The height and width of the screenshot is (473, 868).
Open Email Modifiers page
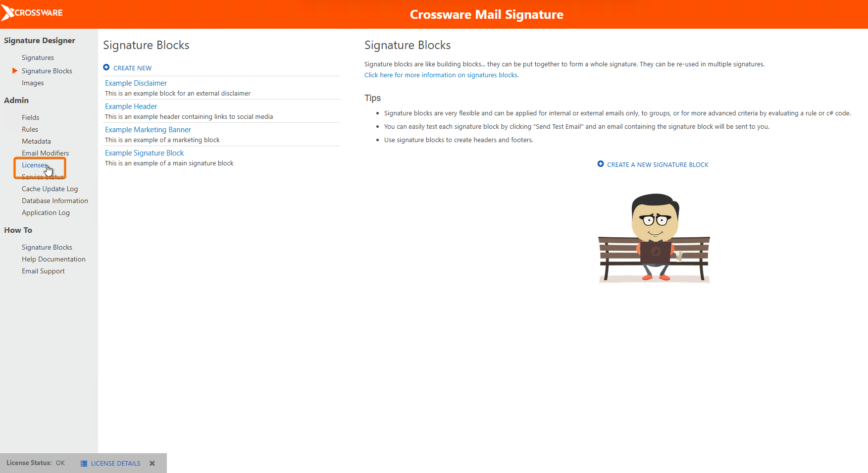coord(45,154)
